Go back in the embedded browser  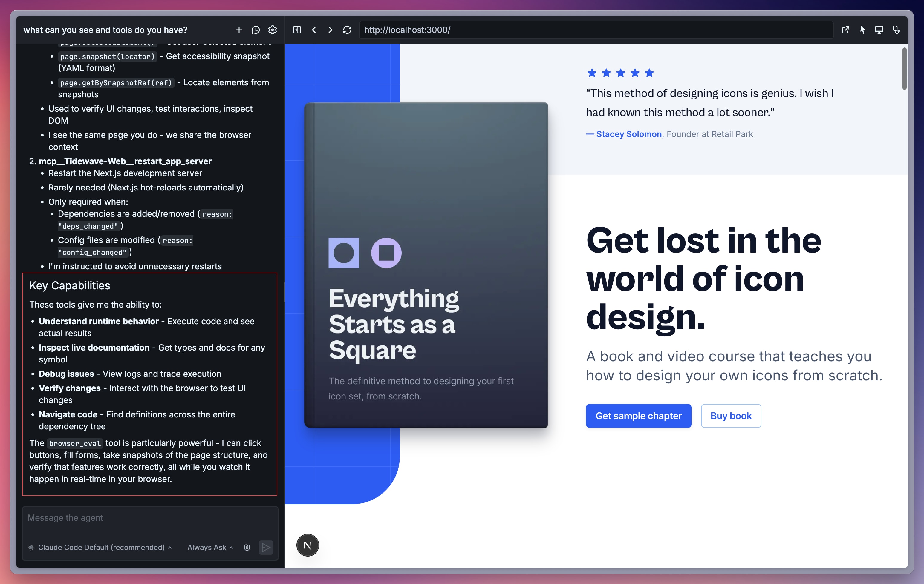click(314, 30)
